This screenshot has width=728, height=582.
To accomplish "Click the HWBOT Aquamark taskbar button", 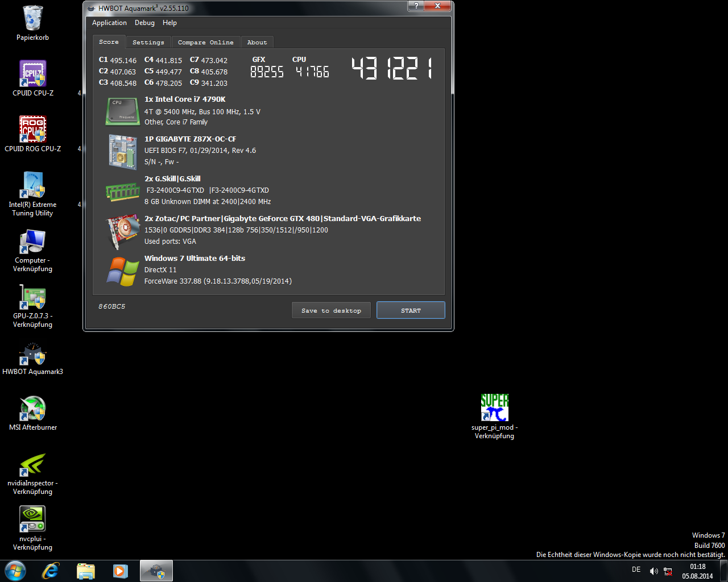I will point(156,571).
